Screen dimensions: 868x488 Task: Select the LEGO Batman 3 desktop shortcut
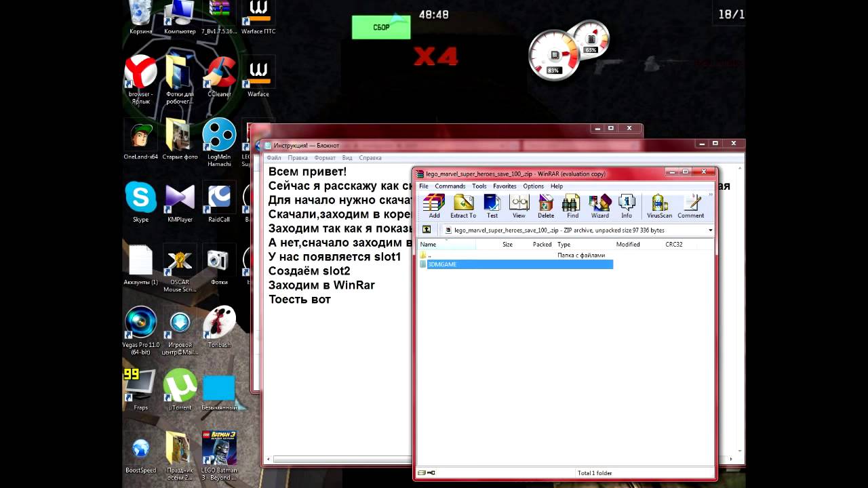(219, 456)
